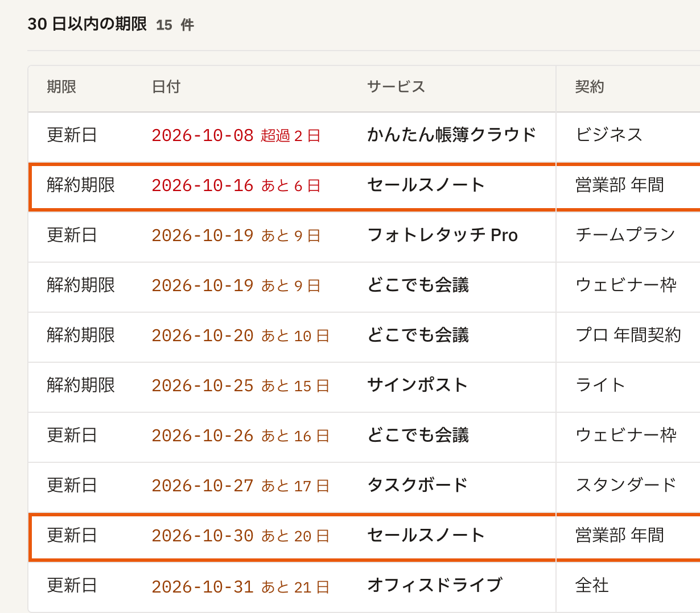Viewport: 700px width, 613px height.
Task: Click どこでも会議 in the 2026-10-20 row
Action: click(x=418, y=335)
